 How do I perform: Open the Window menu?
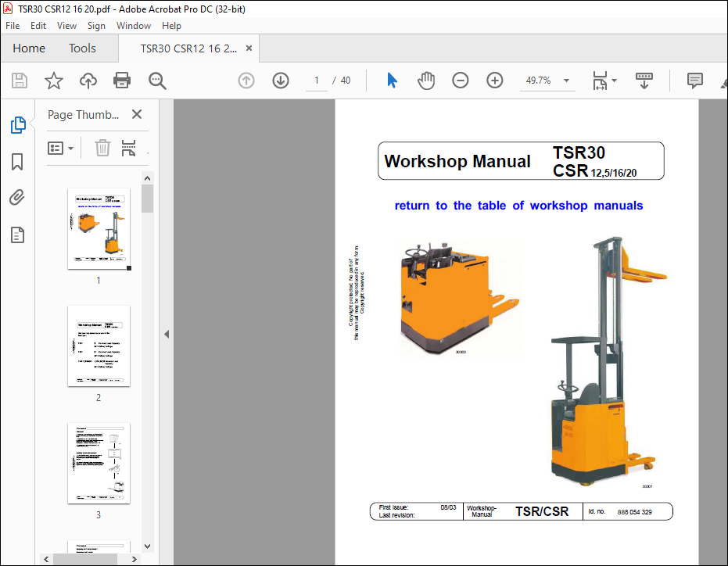(133, 26)
